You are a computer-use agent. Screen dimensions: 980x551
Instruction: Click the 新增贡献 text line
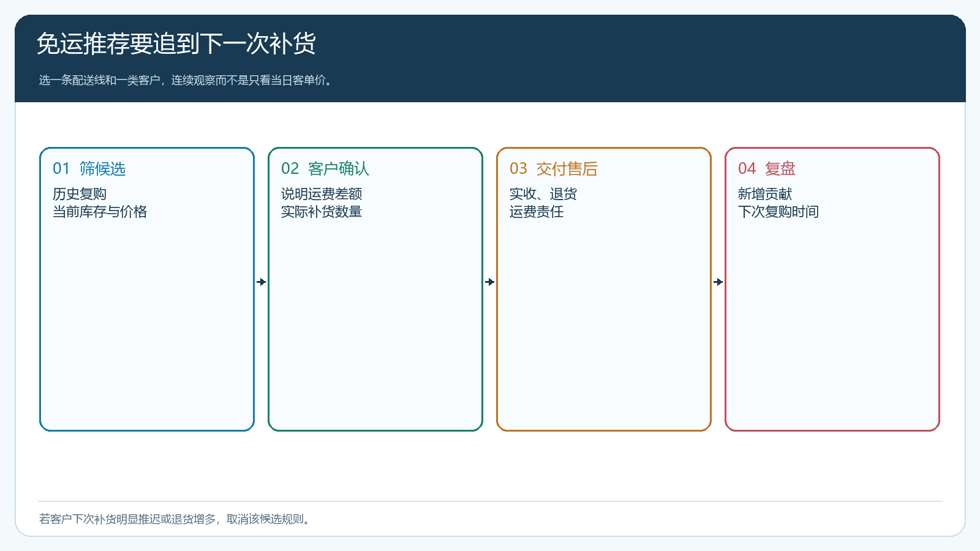click(765, 194)
